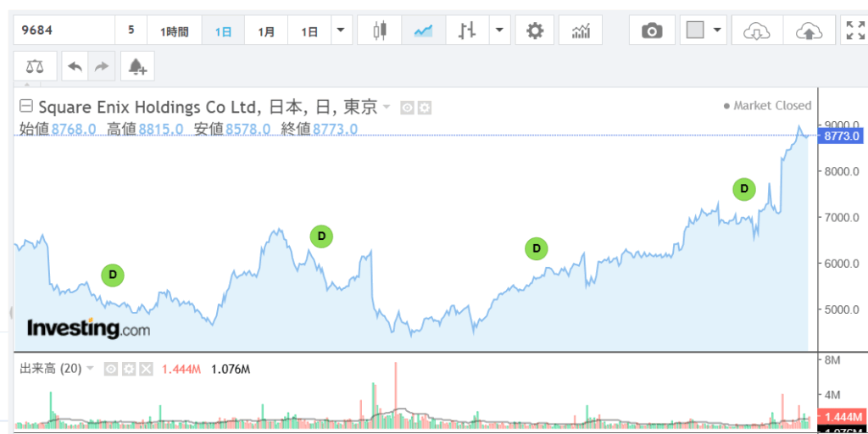Screen dimensions: 868x434
Task: Collapse the toolbar with the small up arrow
Action: pos(26,85)
